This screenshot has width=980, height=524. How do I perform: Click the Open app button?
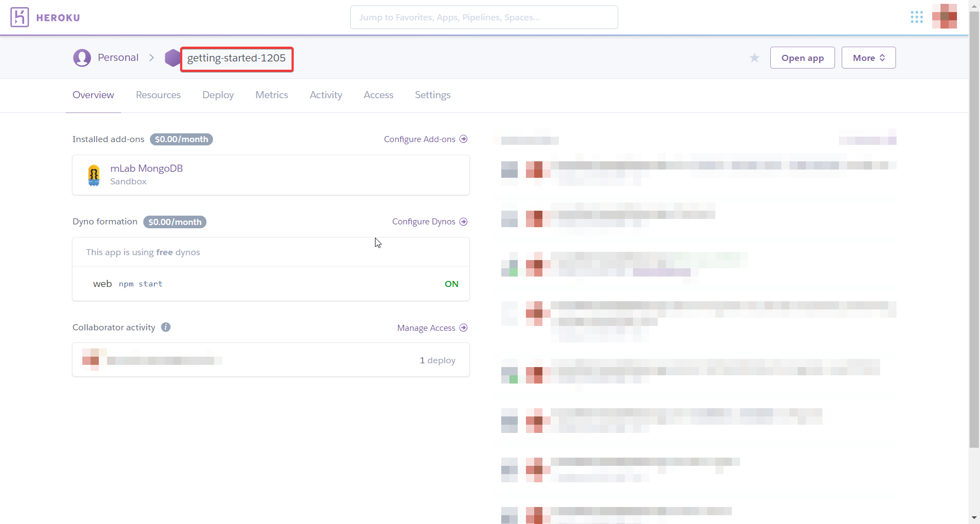(x=802, y=58)
